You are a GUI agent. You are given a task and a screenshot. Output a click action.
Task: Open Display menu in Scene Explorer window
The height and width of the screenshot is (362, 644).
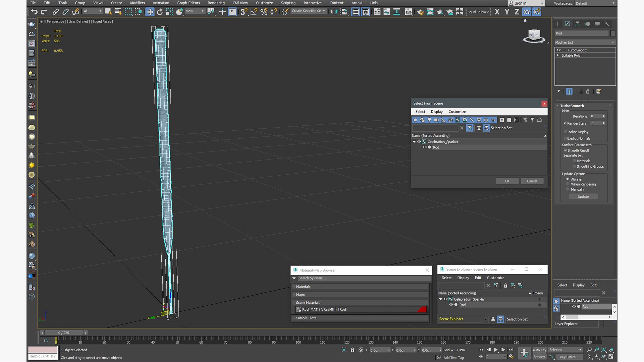(x=463, y=278)
